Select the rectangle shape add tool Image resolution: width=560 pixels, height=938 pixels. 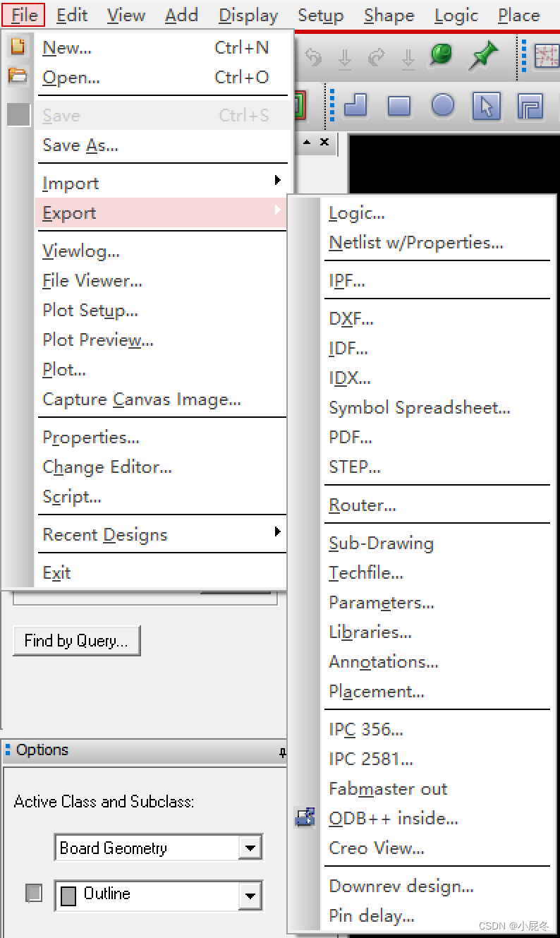click(399, 107)
